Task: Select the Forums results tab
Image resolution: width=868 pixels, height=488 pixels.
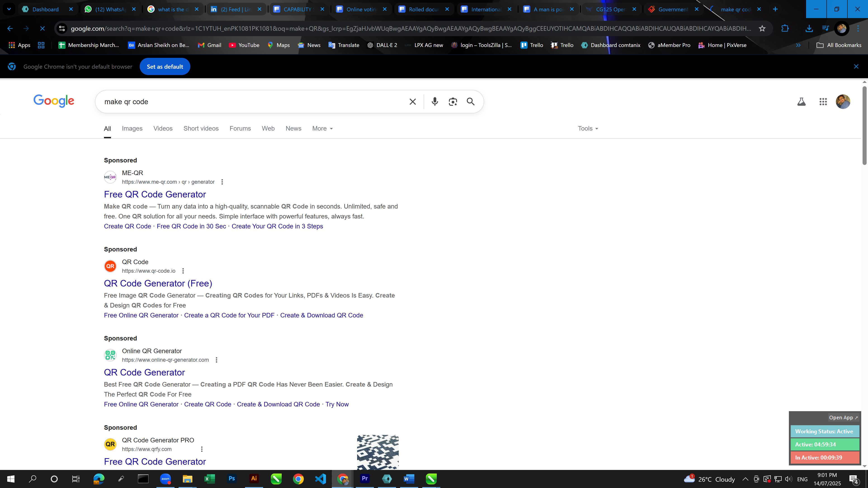Action: tap(240, 128)
